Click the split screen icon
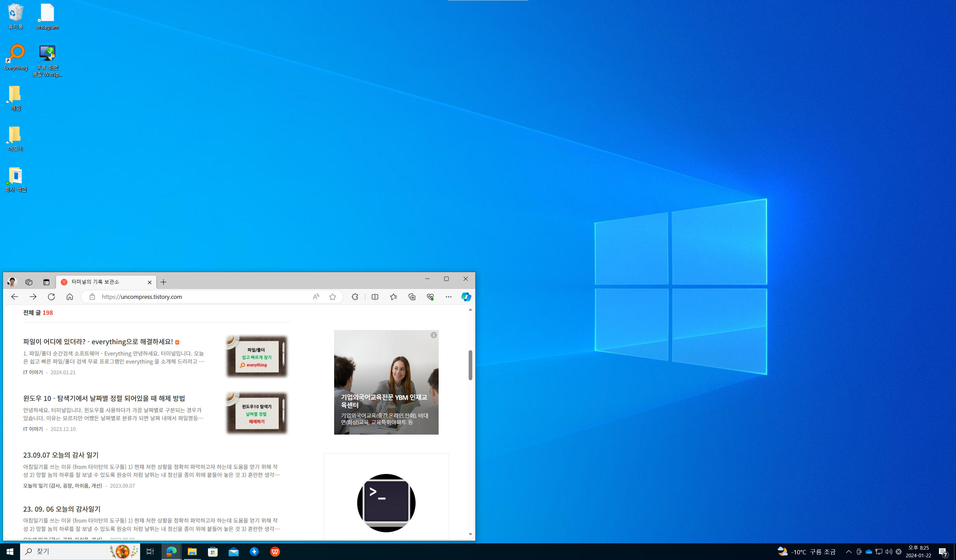 [375, 297]
